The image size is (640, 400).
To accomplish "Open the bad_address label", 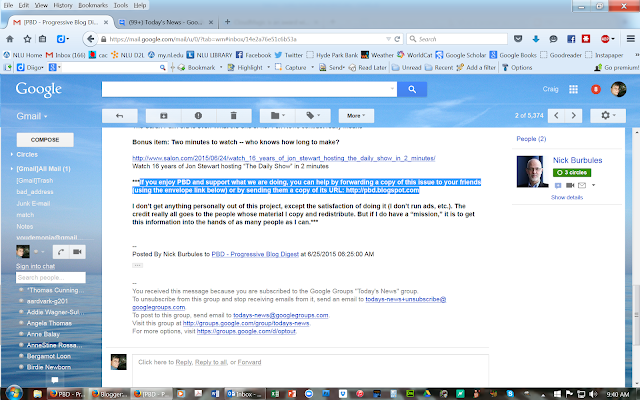I will 35,192.
